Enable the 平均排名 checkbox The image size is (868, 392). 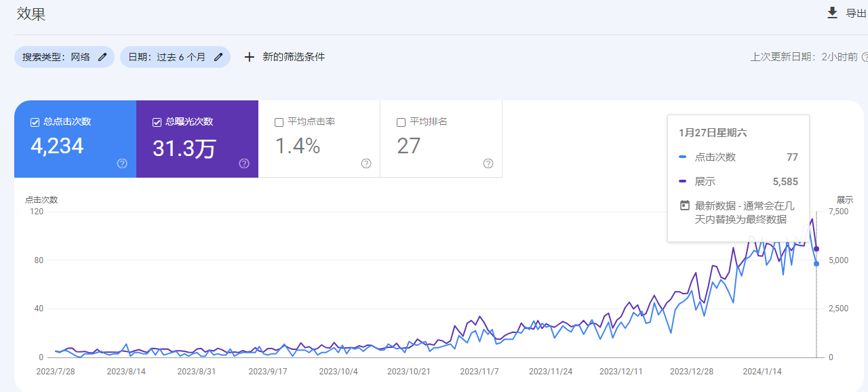coord(401,122)
